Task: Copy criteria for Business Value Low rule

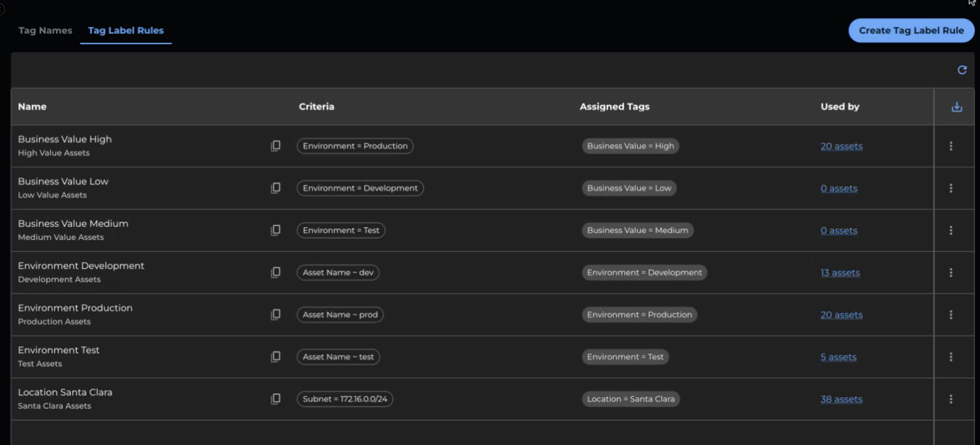Action: [275, 188]
